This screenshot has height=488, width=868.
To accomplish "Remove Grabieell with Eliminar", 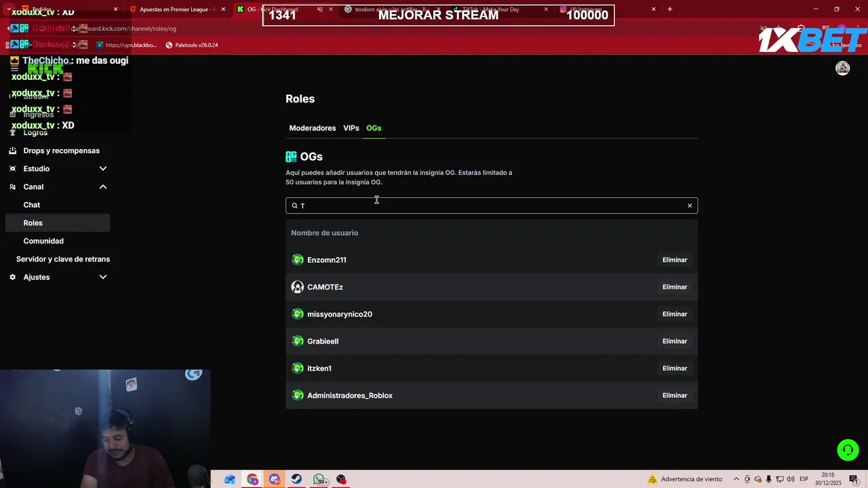I will 675,341.
